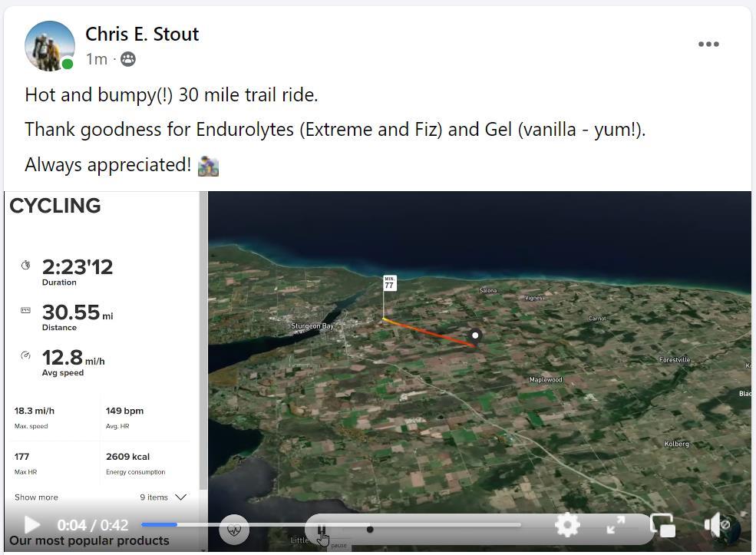Click the duration stopwatch icon
756x555 pixels.
click(25, 265)
